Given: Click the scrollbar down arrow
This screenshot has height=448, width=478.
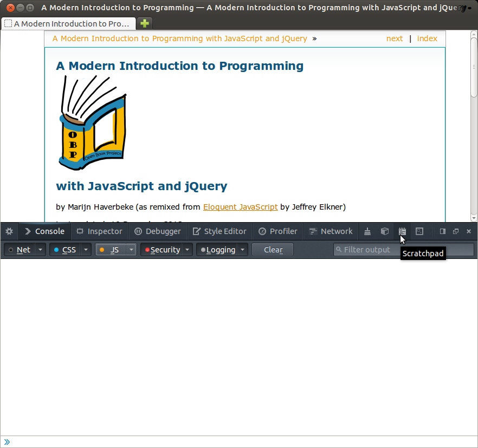Looking at the screenshot, I should pyautogui.click(x=474, y=218).
